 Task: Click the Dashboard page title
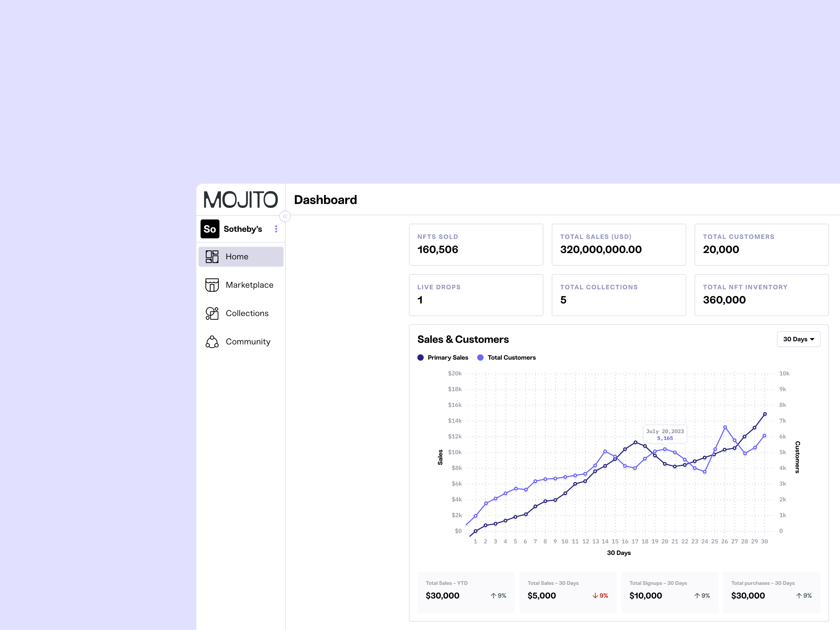click(x=325, y=200)
